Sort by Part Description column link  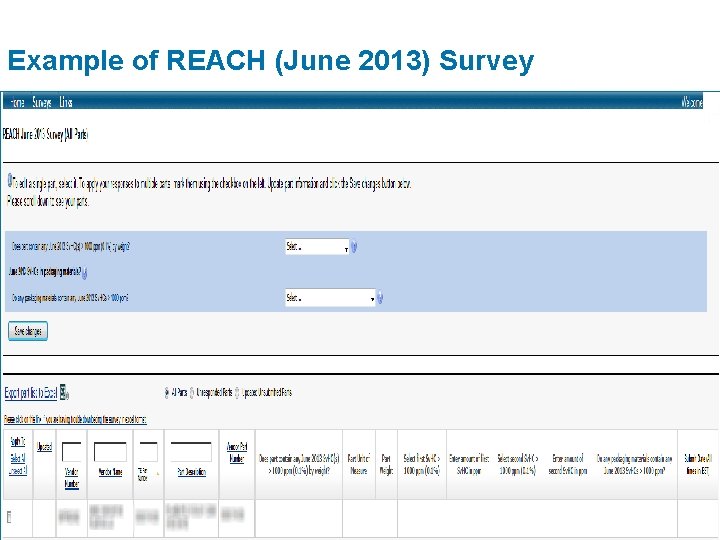[x=191, y=472]
